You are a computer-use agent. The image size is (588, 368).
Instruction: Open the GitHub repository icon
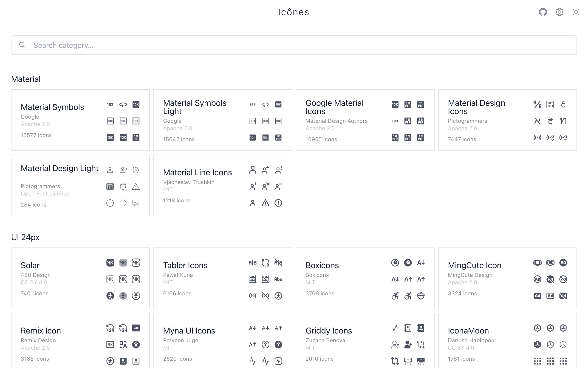coord(543,12)
